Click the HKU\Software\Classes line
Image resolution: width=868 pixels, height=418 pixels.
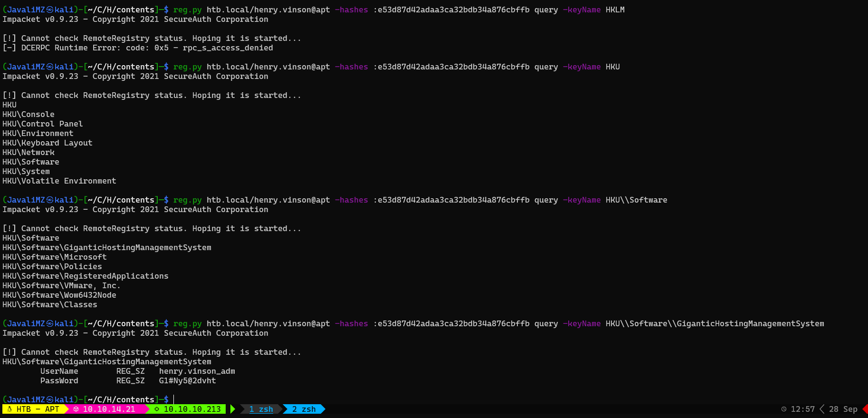(50, 304)
